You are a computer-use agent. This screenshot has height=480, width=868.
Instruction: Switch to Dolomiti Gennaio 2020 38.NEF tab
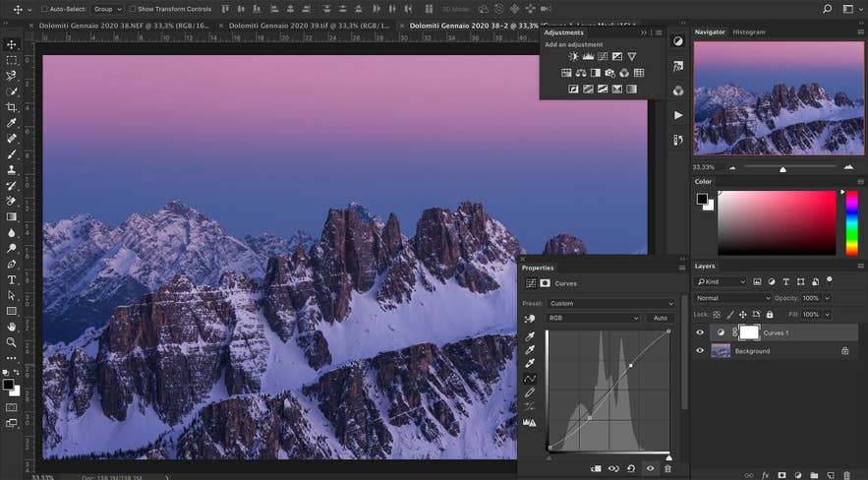click(x=125, y=26)
